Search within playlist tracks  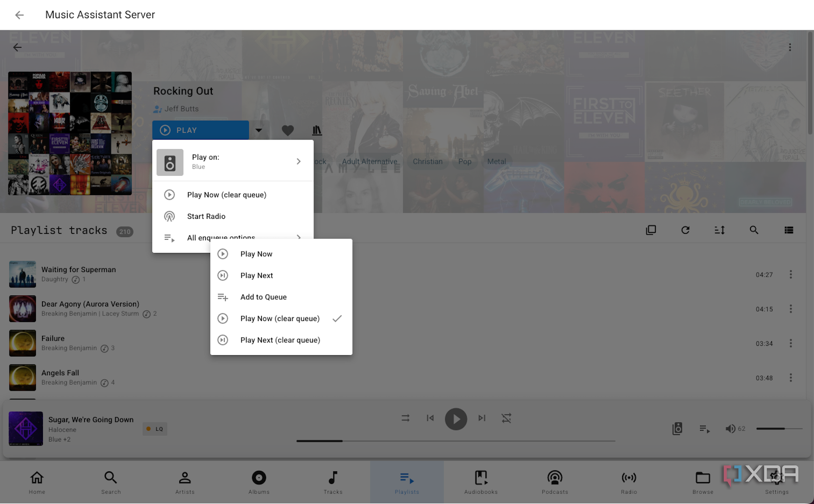[754, 230]
